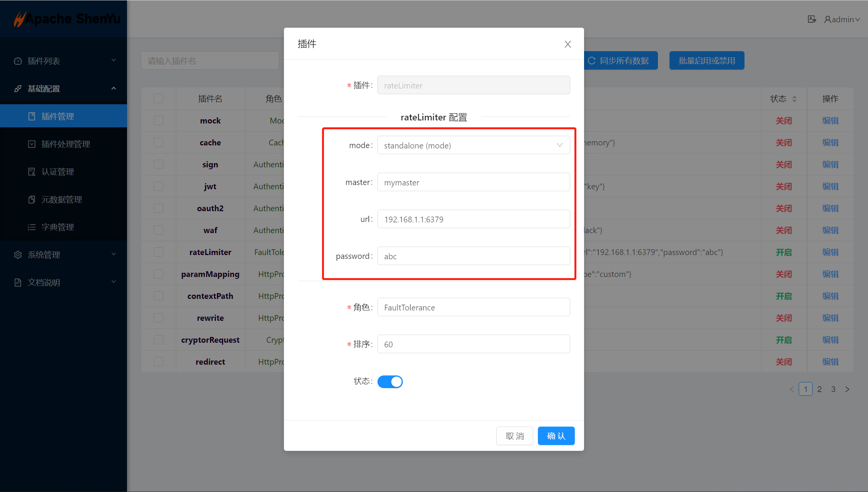Click the system management gear icon
This screenshot has width=868, height=492.
[18, 255]
